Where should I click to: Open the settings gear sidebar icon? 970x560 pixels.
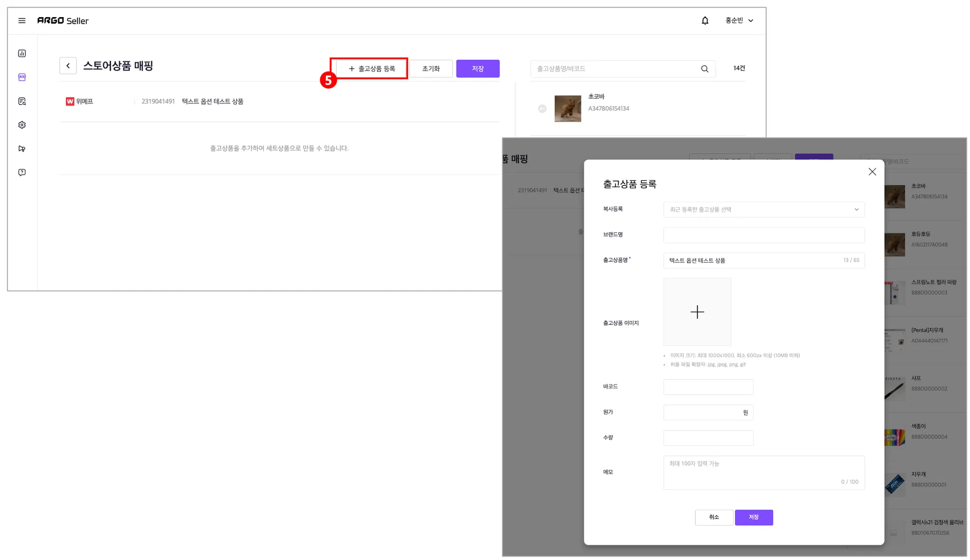(22, 125)
